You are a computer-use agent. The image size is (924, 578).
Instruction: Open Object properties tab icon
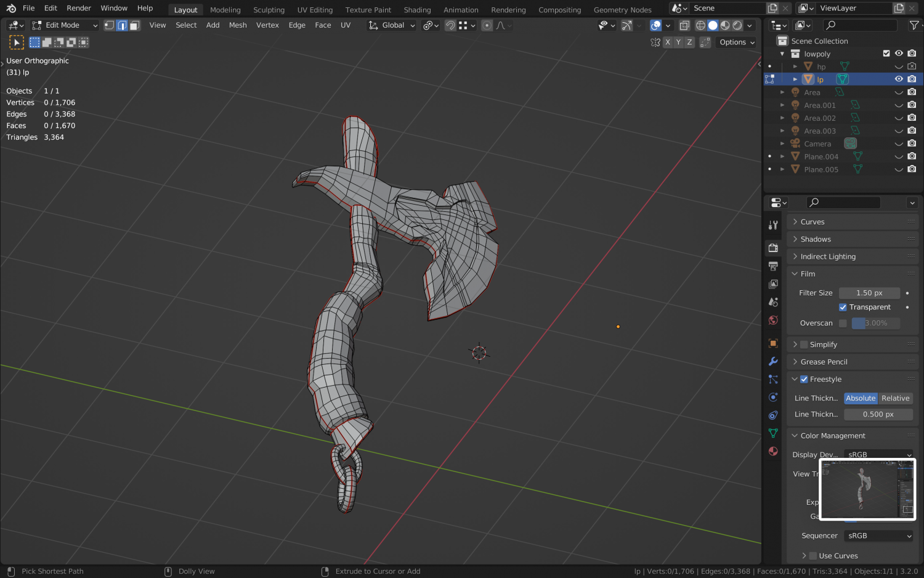tap(773, 343)
